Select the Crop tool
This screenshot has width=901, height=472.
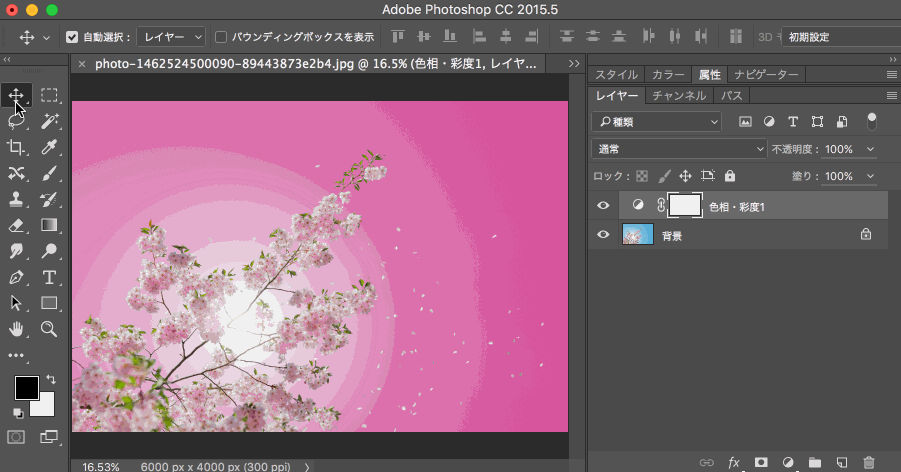click(17, 147)
